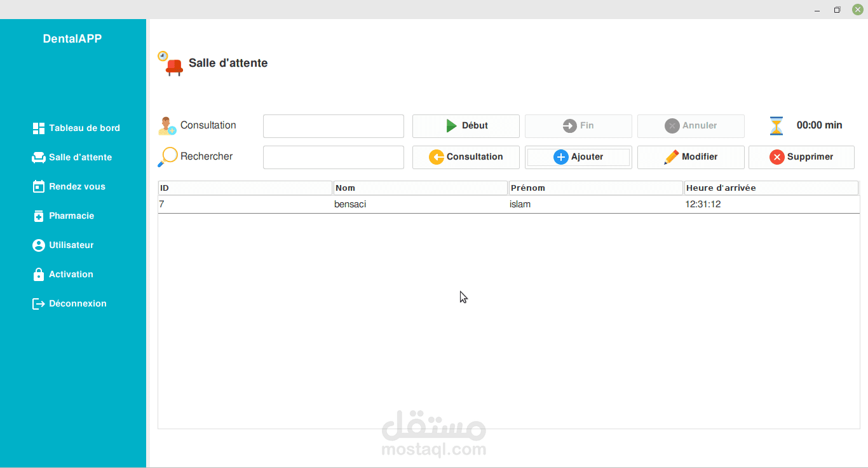Click the Consultation button with yellow arrow
The image size is (868, 468).
pos(466,157)
